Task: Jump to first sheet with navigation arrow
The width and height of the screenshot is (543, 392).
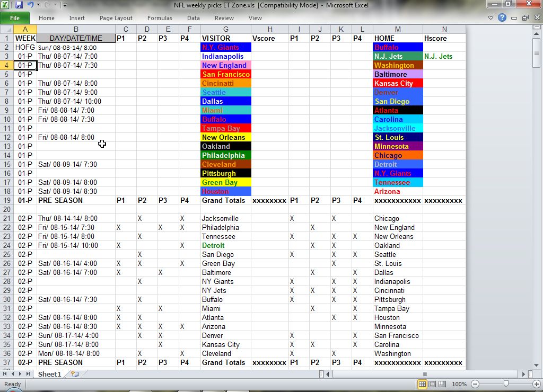Action: (x=6, y=374)
